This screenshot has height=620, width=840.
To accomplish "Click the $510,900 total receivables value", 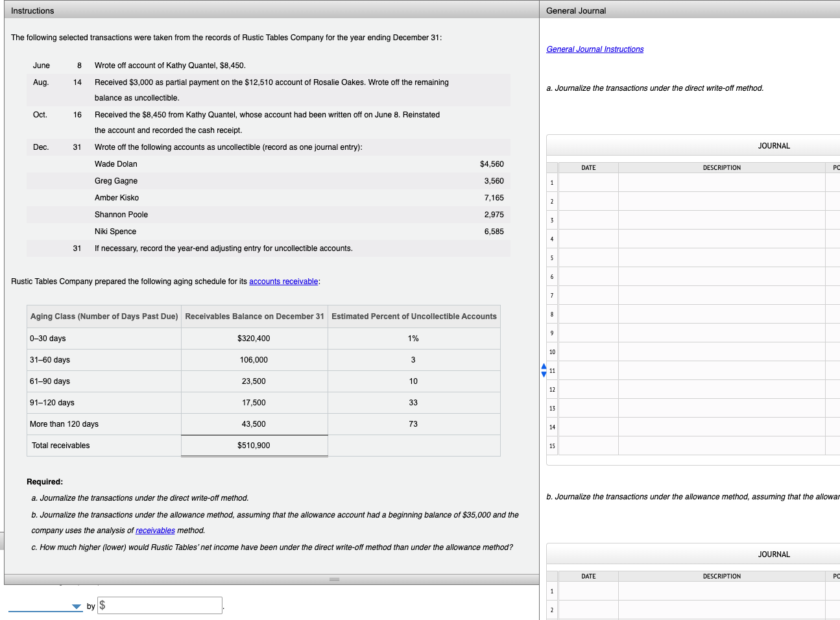I will point(254,446).
